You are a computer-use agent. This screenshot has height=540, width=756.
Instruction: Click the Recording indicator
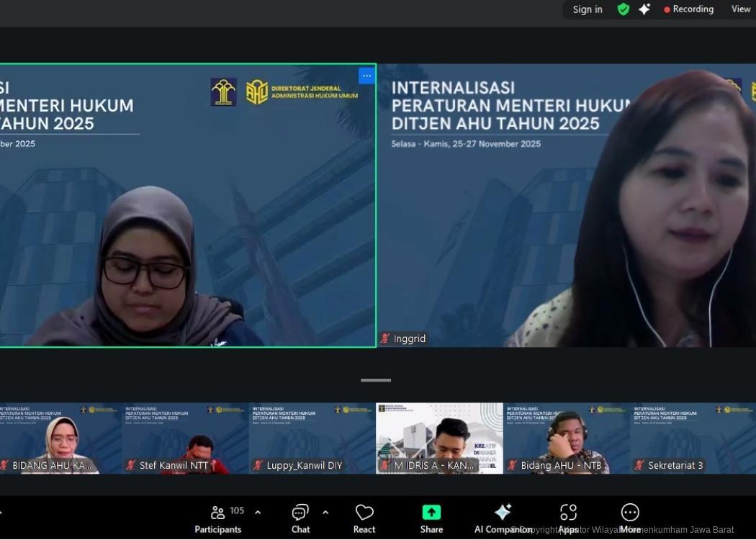(688, 9)
